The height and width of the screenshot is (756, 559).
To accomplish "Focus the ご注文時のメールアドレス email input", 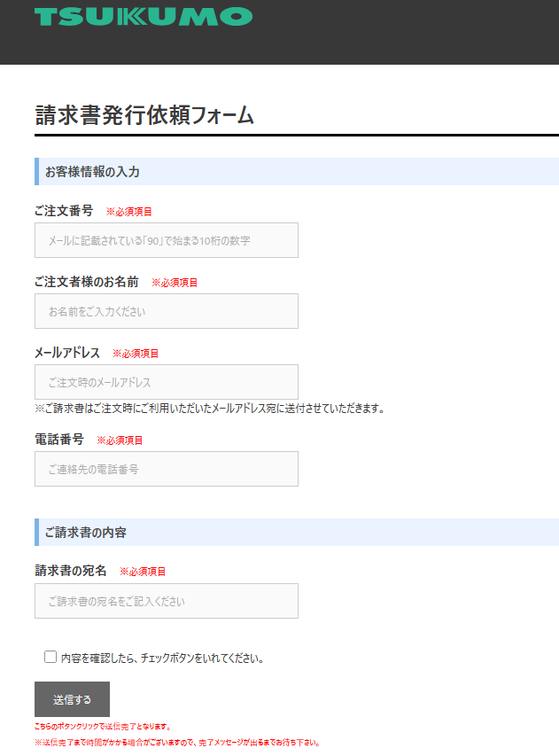I will tap(167, 382).
